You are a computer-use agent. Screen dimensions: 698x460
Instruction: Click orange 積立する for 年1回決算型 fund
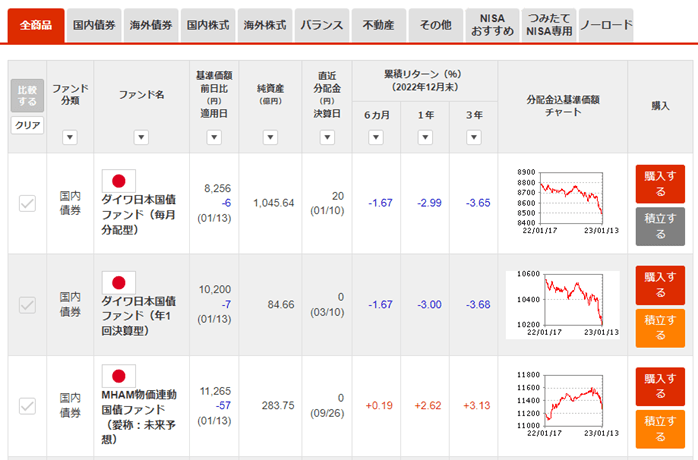(x=660, y=327)
